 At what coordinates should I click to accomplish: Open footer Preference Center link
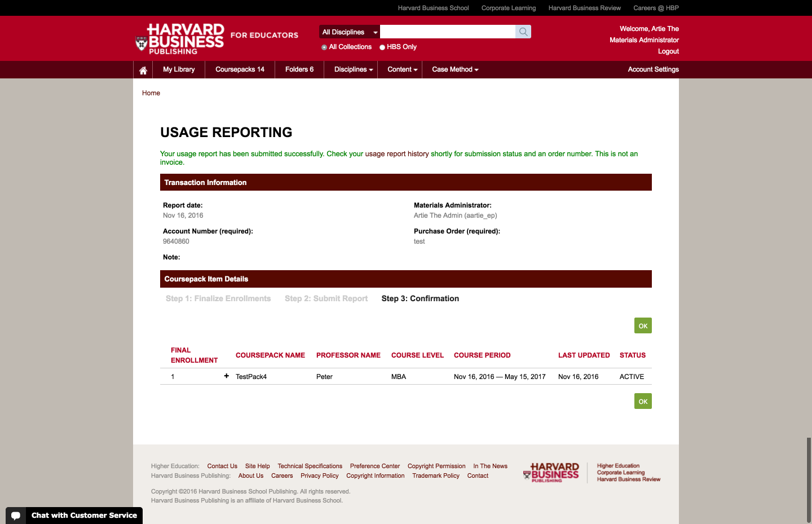coord(374,466)
